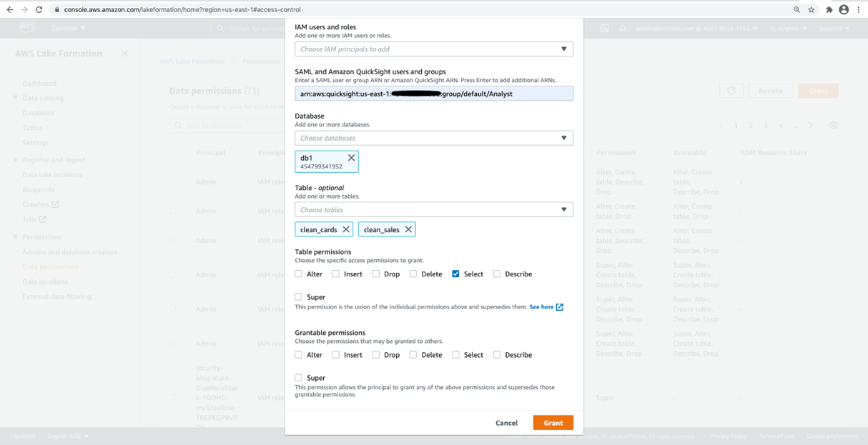Screen dimensions: 868x445
Task: Click AWS Lake Formation breadcrumb link
Action: point(192,61)
